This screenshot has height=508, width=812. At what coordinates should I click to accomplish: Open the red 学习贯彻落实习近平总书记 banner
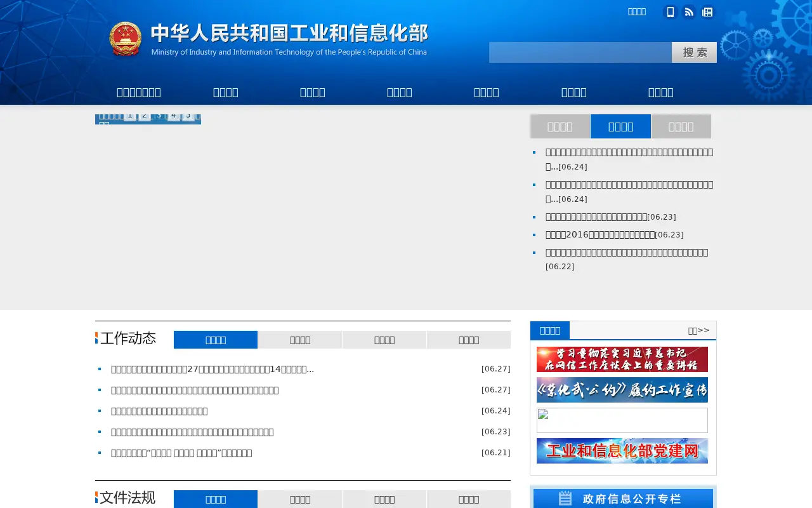pyautogui.click(x=622, y=359)
